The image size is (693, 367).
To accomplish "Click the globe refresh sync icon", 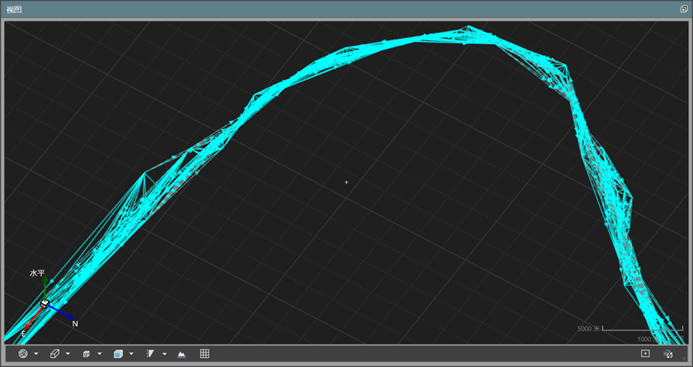I will tap(668, 353).
